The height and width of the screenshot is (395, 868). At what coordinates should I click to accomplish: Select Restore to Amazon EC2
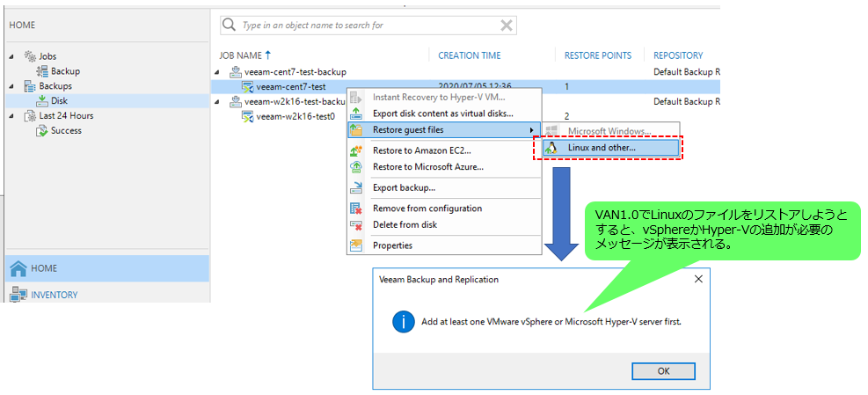[444, 150]
